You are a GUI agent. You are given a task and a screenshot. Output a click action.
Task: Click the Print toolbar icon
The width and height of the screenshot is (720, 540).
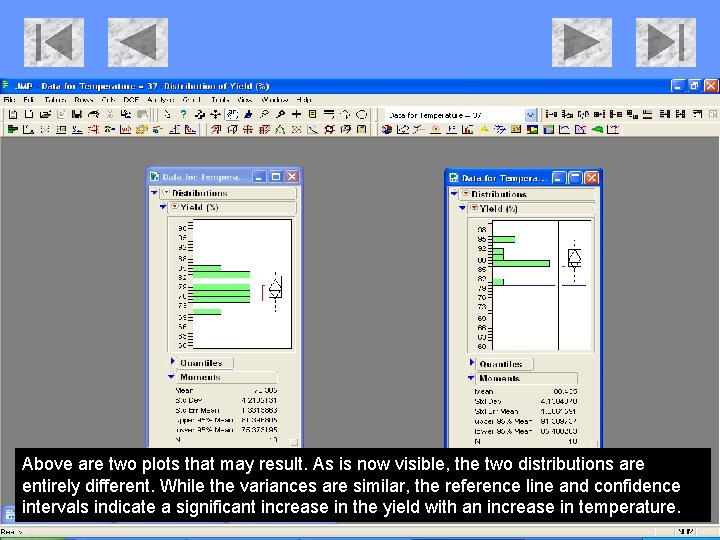[93, 114]
